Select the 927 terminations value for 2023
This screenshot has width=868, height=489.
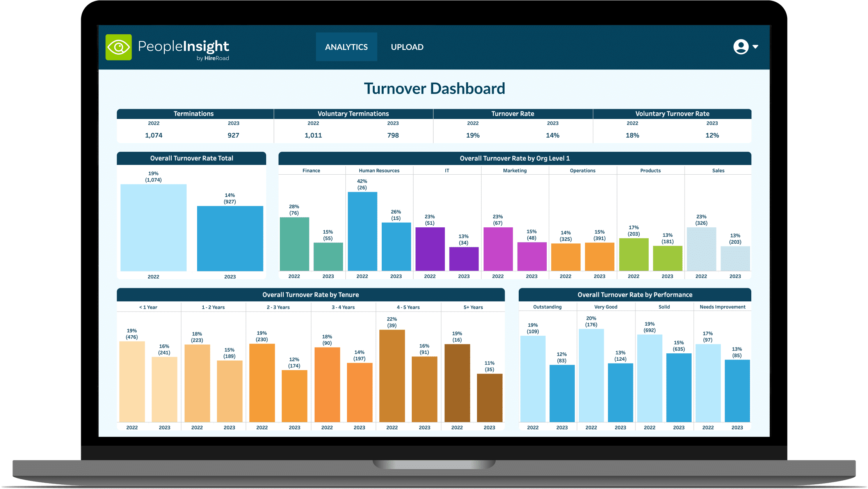coord(233,135)
